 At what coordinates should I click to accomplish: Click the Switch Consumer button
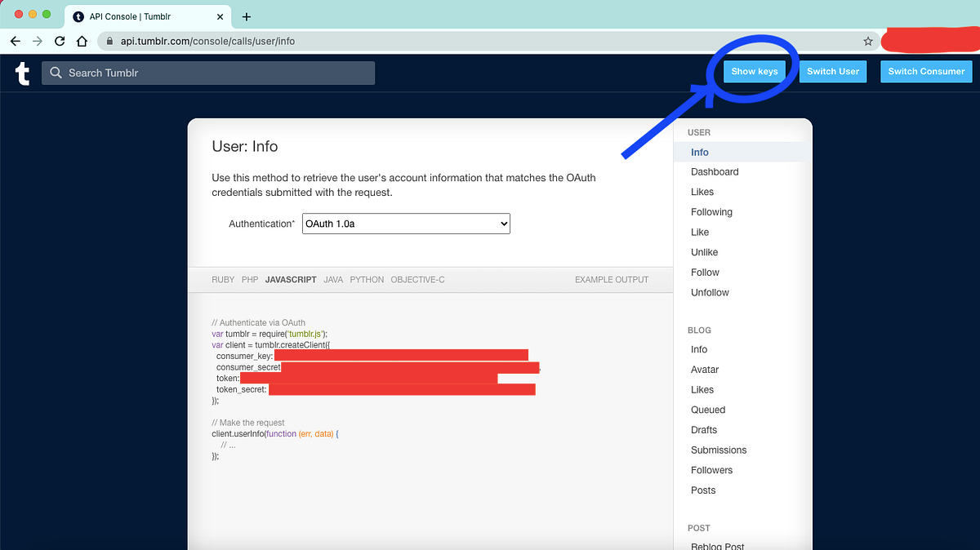click(x=926, y=71)
